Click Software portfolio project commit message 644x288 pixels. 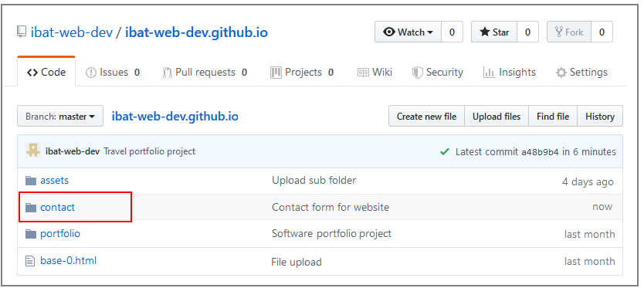[x=331, y=234]
